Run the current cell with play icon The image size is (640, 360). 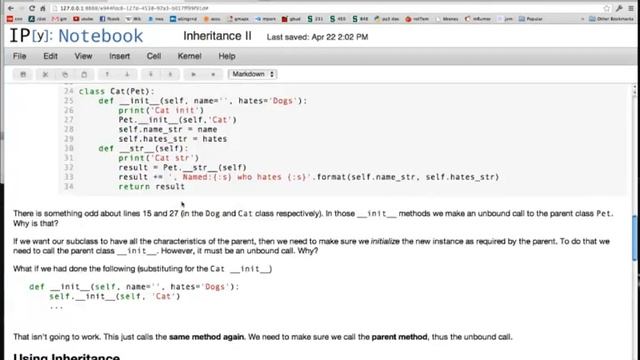coord(193,74)
